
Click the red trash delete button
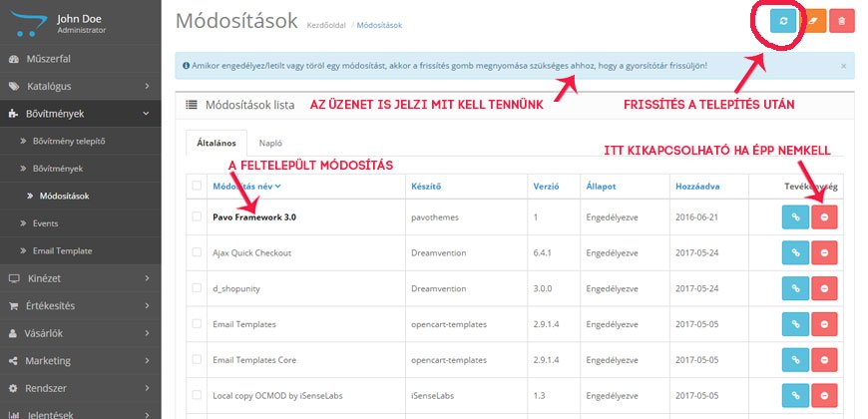[842, 22]
